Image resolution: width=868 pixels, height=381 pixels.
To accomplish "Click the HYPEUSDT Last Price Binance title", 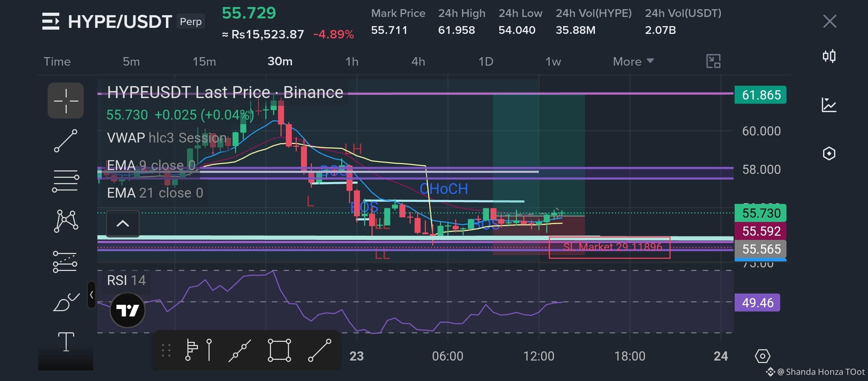I will click(x=225, y=92).
